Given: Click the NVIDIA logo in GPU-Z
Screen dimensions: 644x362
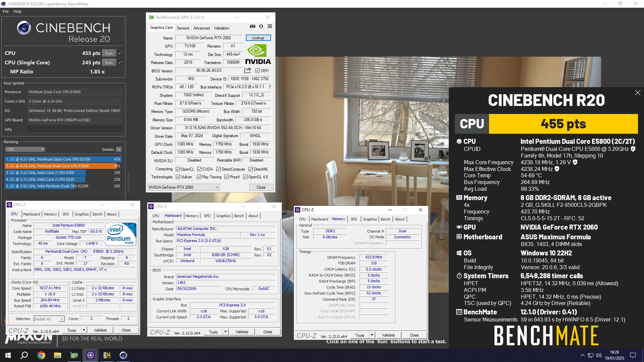Looking at the screenshot, I should (258, 55).
